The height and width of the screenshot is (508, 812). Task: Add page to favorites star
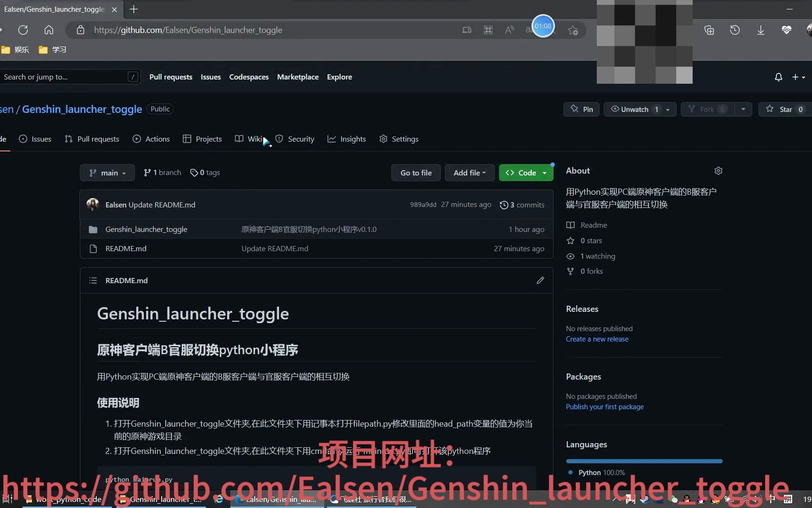tap(573, 30)
